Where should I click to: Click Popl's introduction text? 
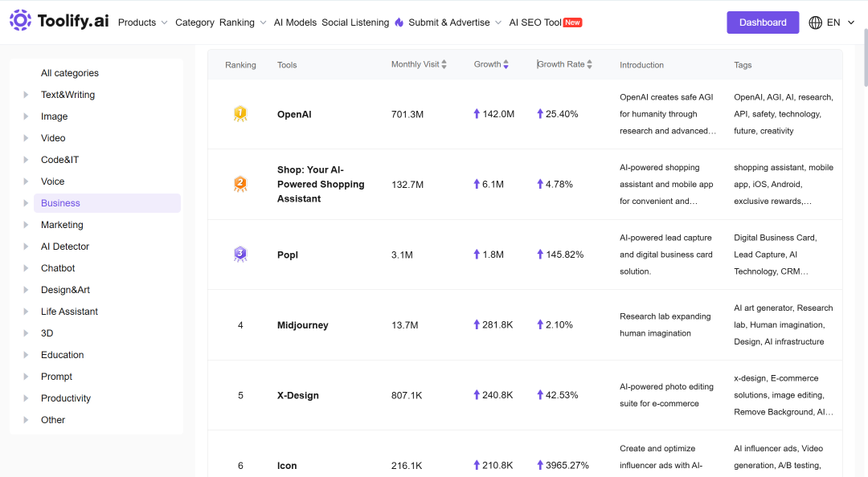tap(666, 255)
